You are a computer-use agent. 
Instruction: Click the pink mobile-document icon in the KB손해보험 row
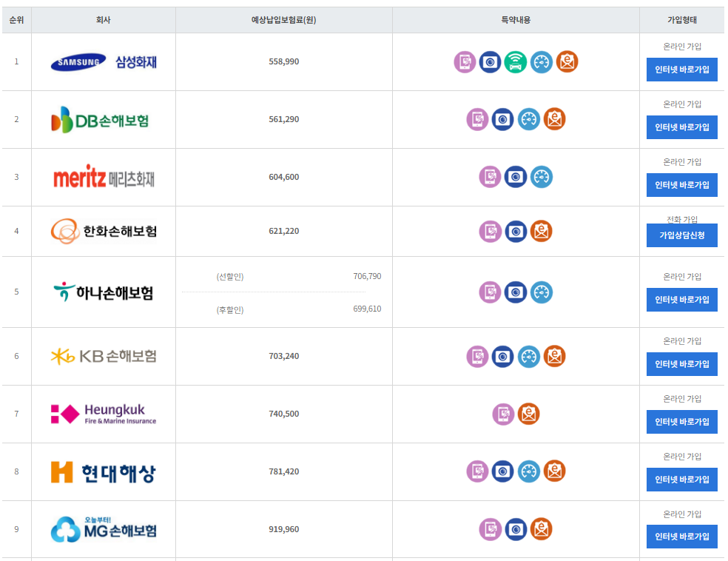[x=478, y=357]
